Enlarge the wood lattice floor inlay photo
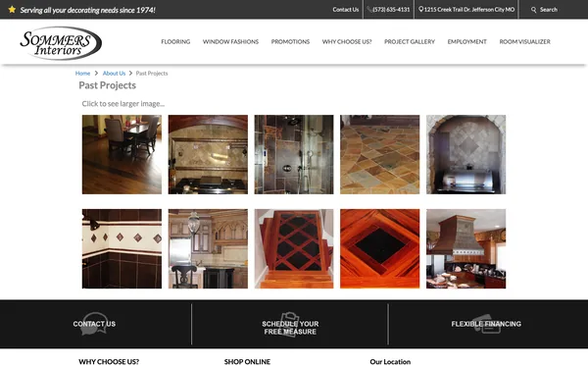588x368 pixels. click(294, 248)
